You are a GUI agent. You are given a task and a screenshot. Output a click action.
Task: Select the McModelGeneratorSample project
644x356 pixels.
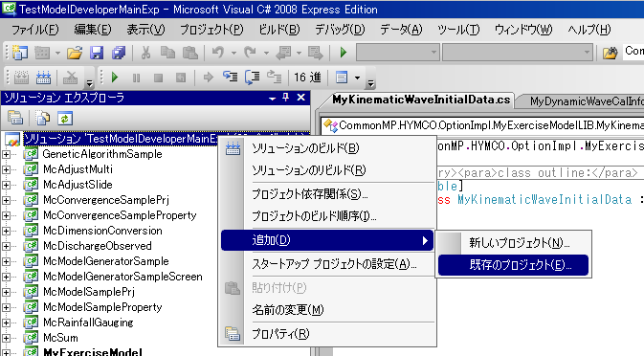coord(106,261)
